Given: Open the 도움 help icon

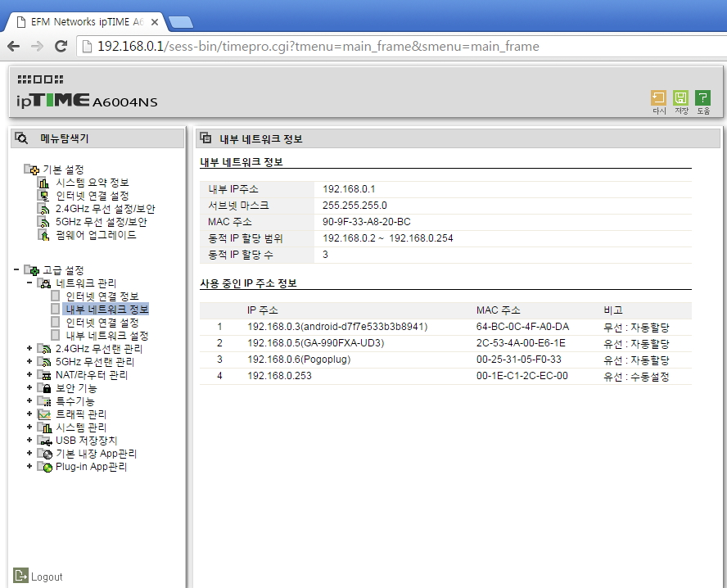Looking at the screenshot, I should coord(703,97).
